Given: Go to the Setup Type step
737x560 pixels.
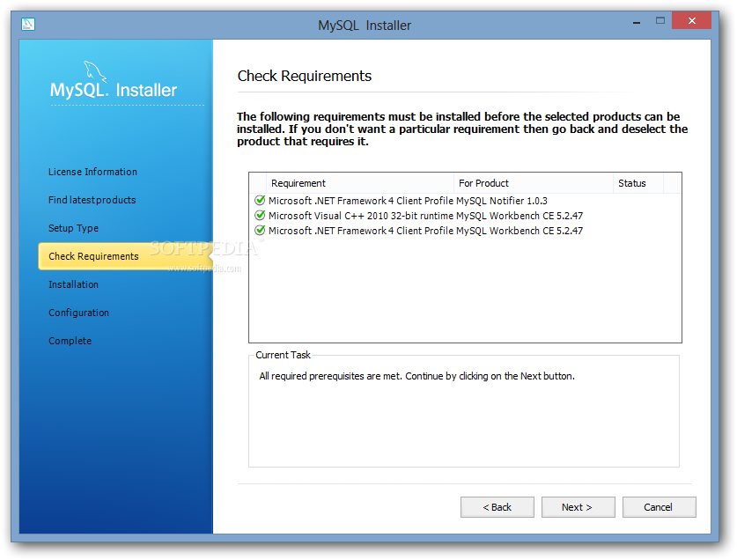Looking at the screenshot, I should (73, 229).
